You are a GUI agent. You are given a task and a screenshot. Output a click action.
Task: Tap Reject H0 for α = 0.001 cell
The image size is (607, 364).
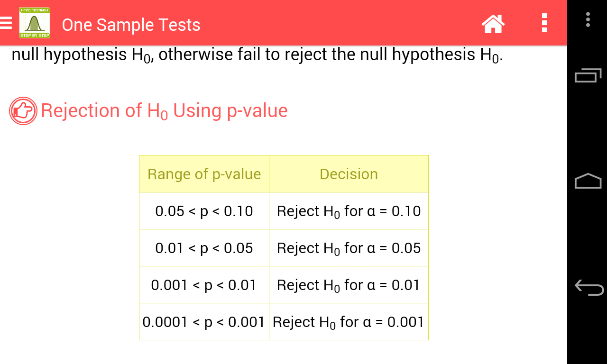[349, 322]
